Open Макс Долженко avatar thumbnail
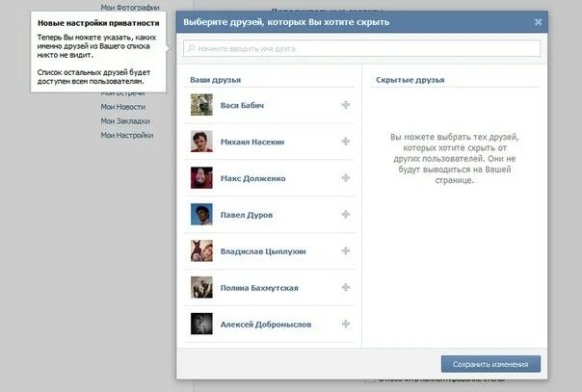 point(201,177)
